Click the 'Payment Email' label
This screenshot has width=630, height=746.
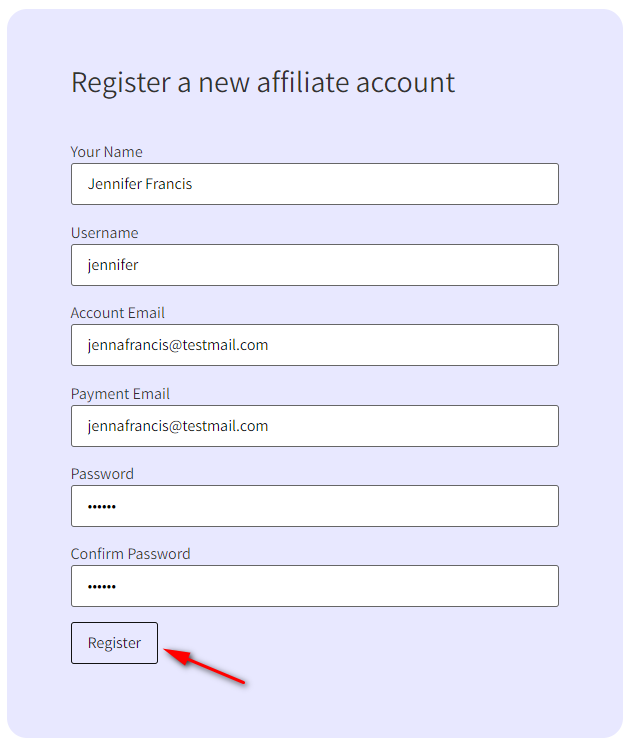120,394
